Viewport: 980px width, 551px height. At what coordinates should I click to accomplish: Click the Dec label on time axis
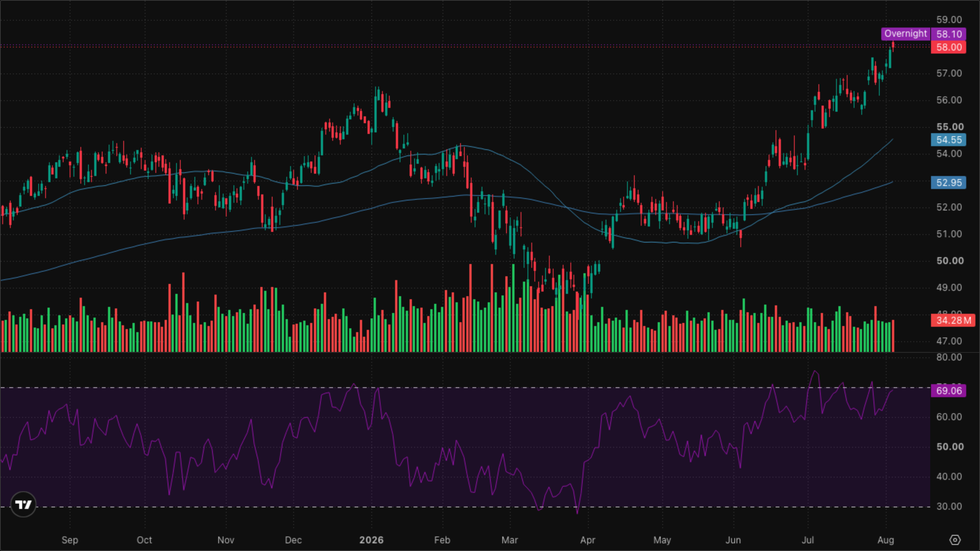click(x=294, y=540)
